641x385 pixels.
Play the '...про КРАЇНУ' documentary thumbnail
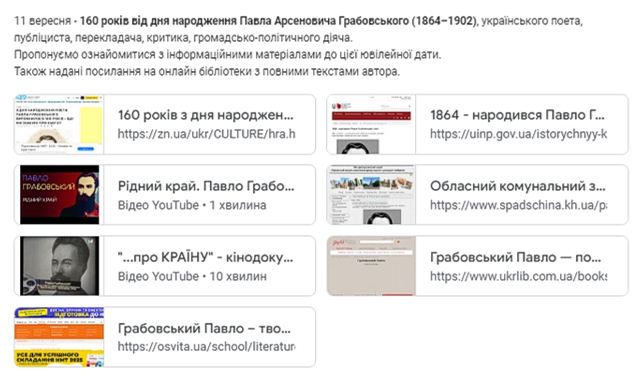click(59, 266)
